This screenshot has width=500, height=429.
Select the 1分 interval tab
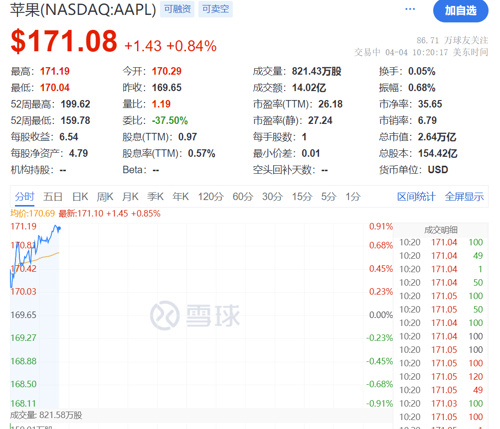tap(353, 197)
